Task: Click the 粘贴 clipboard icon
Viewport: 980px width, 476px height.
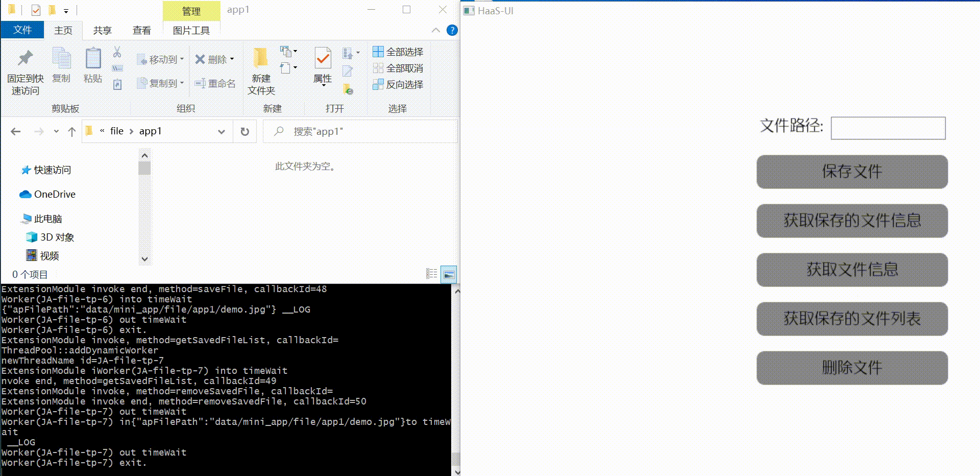Action: point(93,58)
